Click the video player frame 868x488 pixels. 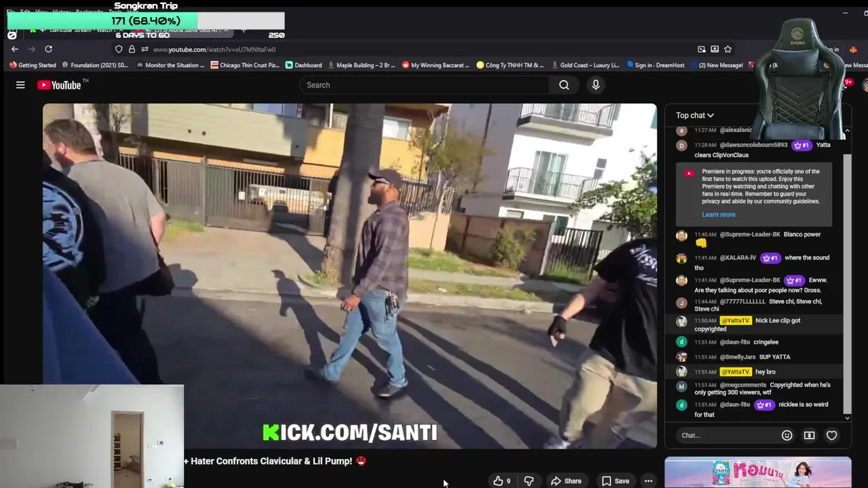pos(349,276)
